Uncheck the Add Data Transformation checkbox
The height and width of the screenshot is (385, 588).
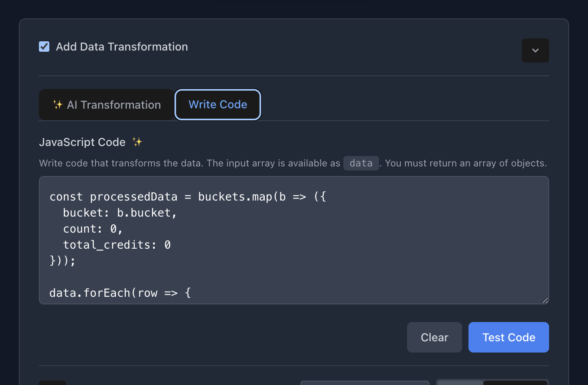click(x=44, y=47)
